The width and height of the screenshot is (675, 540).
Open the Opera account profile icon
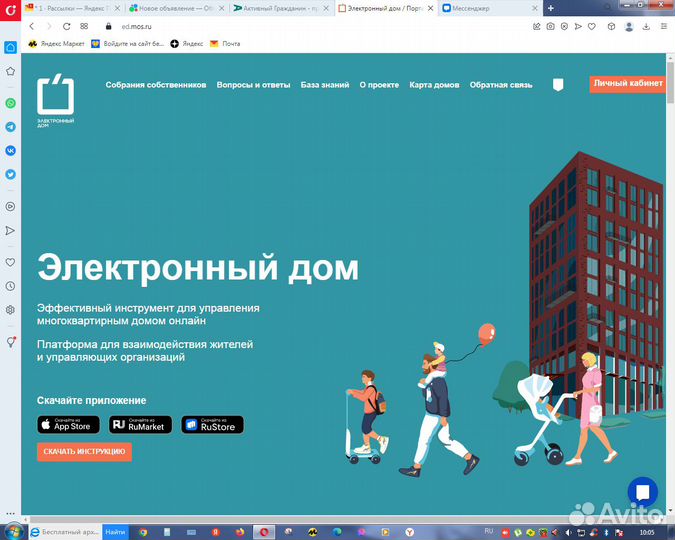click(x=629, y=27)
